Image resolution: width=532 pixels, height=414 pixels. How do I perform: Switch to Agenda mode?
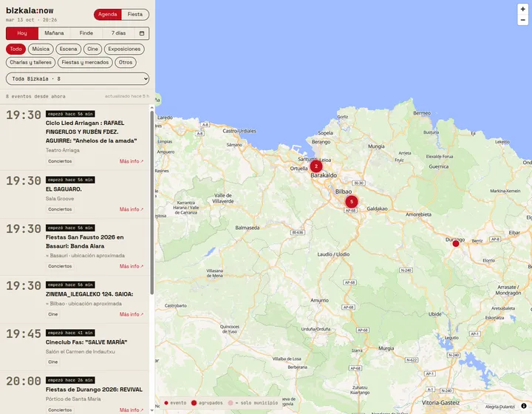pyautogui.click(x=108, y=14)
